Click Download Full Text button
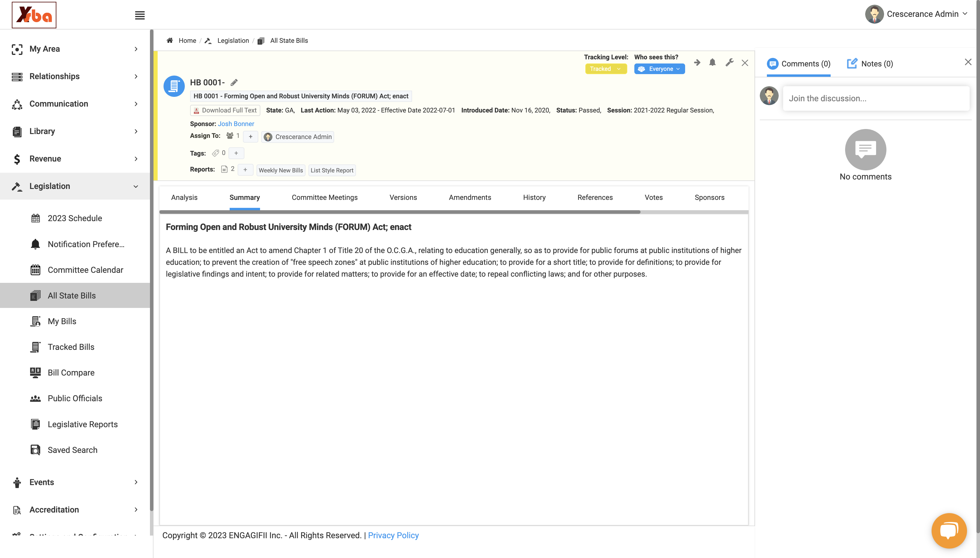 pos(225,110)
